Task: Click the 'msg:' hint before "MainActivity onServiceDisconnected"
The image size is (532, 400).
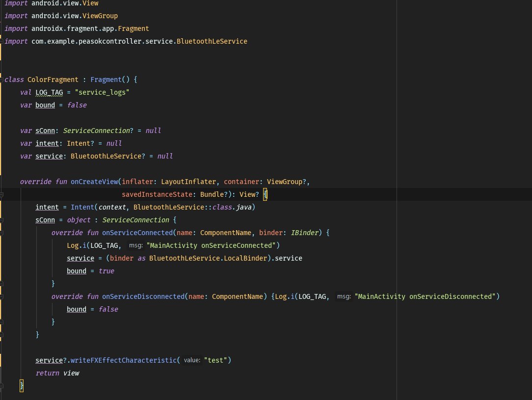Action: pyautogui.click(x=344, y=296)
